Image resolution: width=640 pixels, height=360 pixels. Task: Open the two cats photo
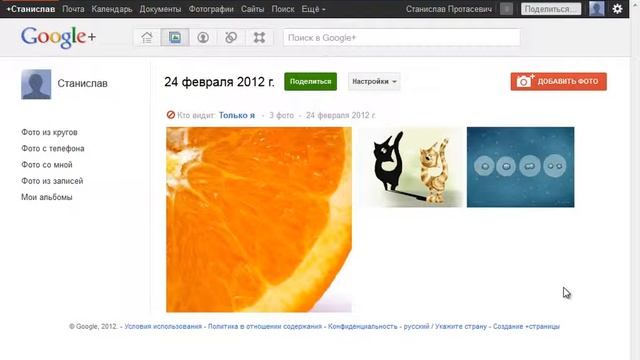(411, 167)
